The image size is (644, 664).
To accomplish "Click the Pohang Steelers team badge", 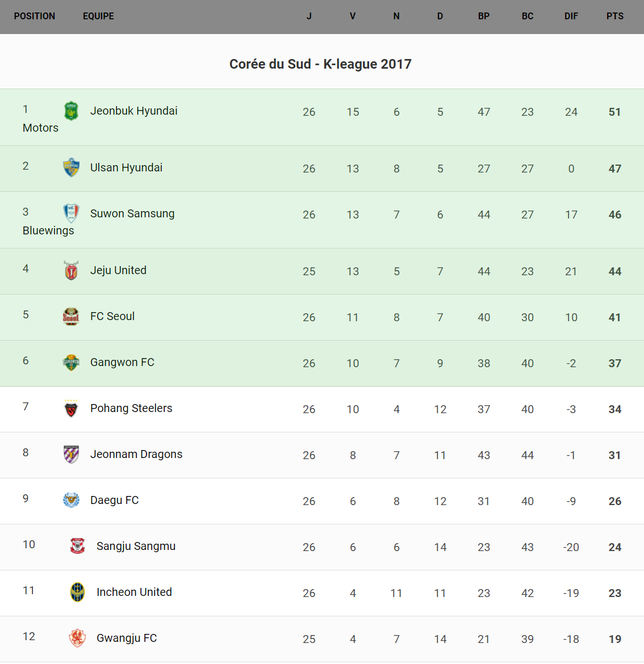I will (71, 408).
